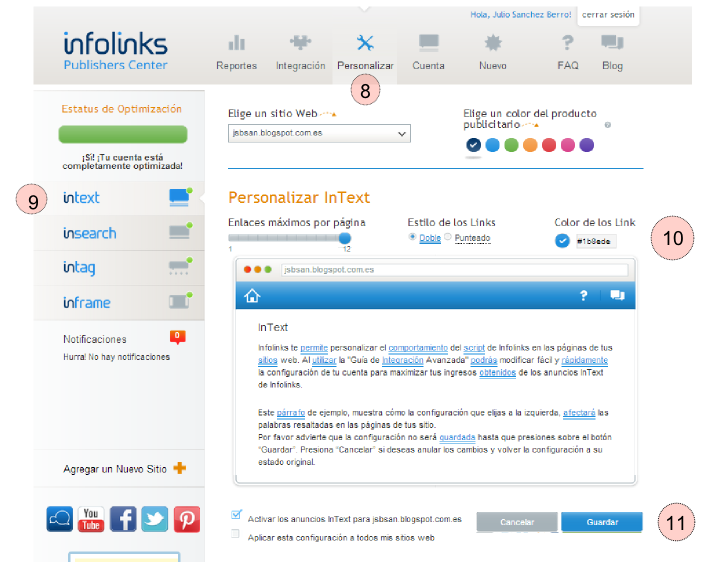Choose the red product color
718x562 pixels.
coord(549,145)
